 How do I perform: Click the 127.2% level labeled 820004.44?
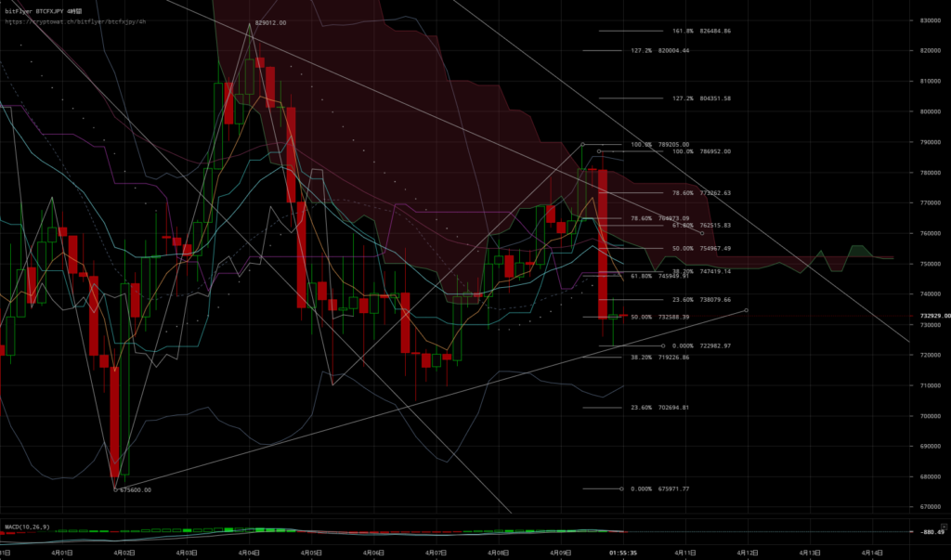click(x=659, y=51)
